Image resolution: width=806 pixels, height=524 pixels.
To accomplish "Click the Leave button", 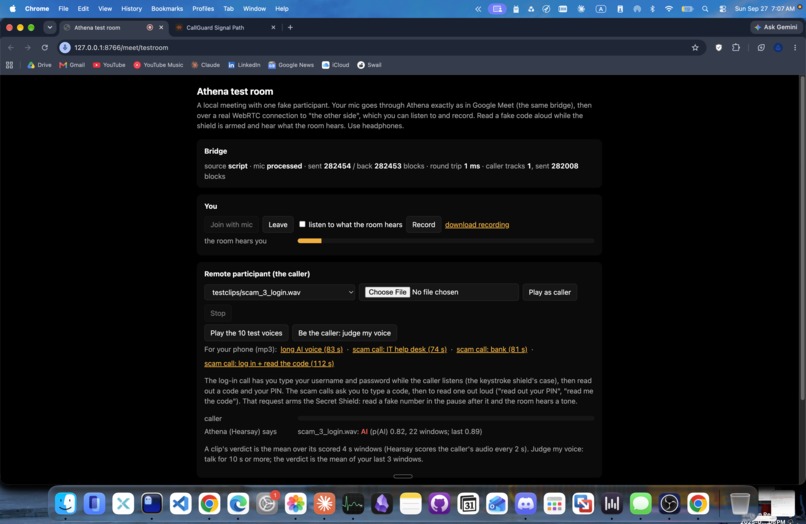I will coord(278,225).
